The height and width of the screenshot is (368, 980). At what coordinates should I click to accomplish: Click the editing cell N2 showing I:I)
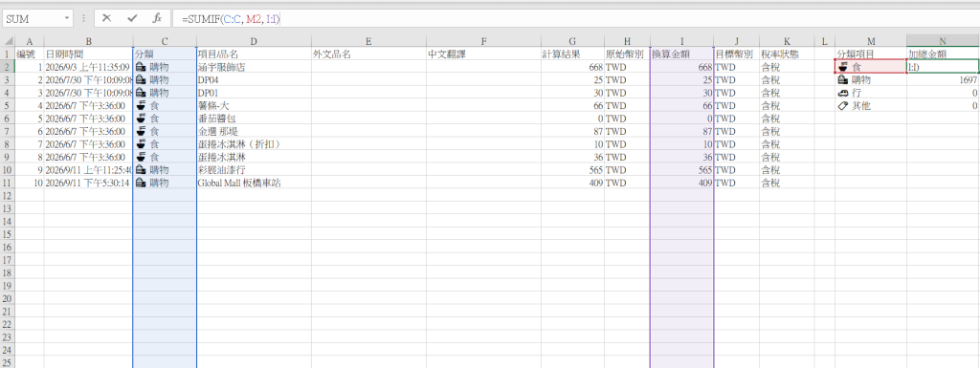[943, 67]
